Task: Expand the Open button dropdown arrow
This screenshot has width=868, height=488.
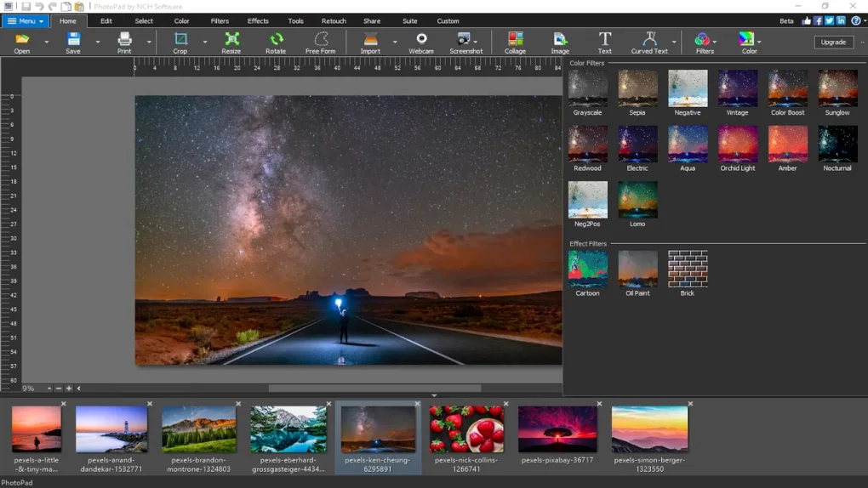Action: [47, 42]
